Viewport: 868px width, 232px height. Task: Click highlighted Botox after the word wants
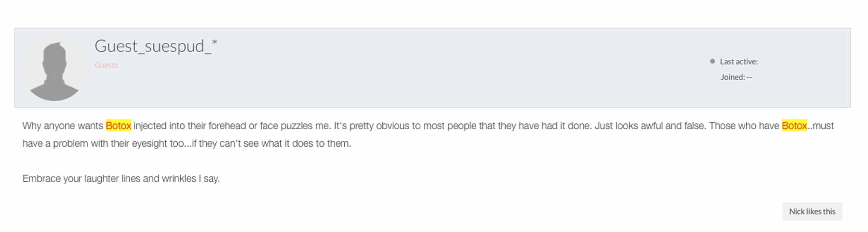[x=118, y=126]
